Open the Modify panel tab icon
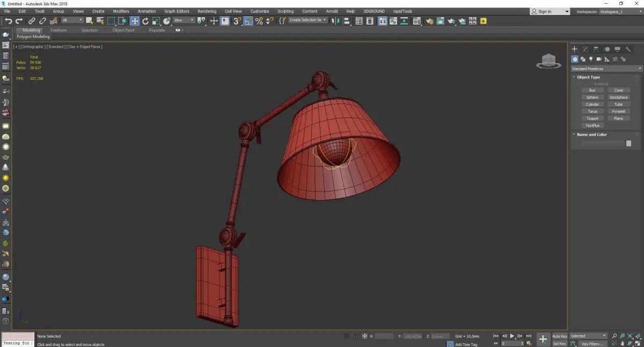The width and height of the screenshot is (644, 347). click(x=585, y=49)
